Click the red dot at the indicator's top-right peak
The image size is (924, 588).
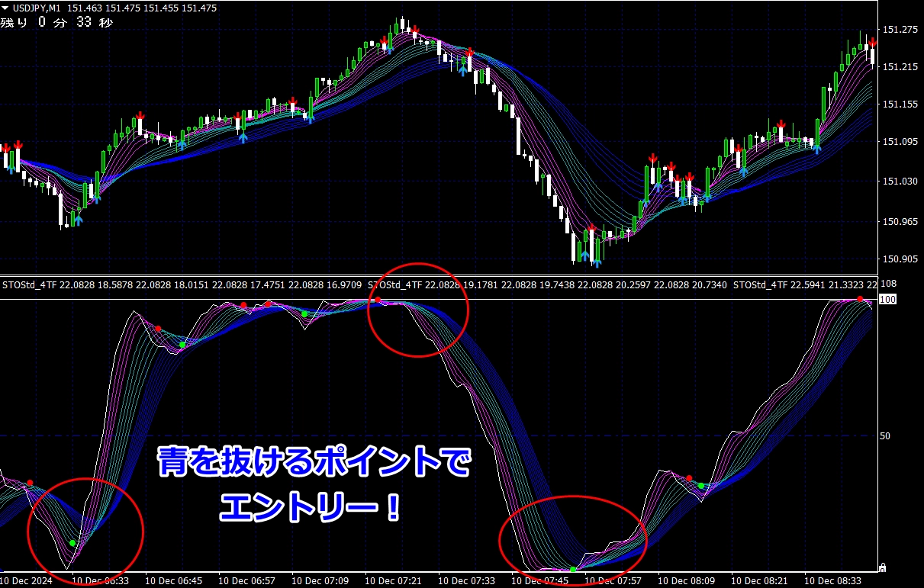click(860, 299)
